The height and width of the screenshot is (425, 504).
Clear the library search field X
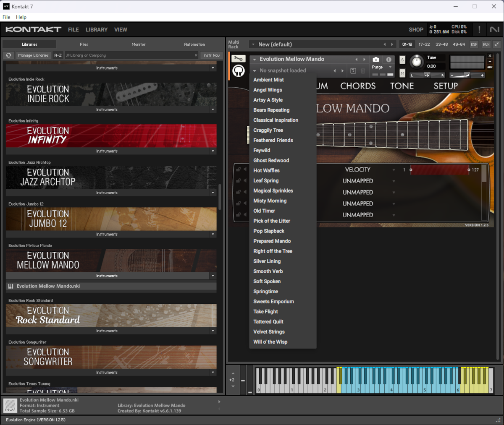(x=196, y=55)
